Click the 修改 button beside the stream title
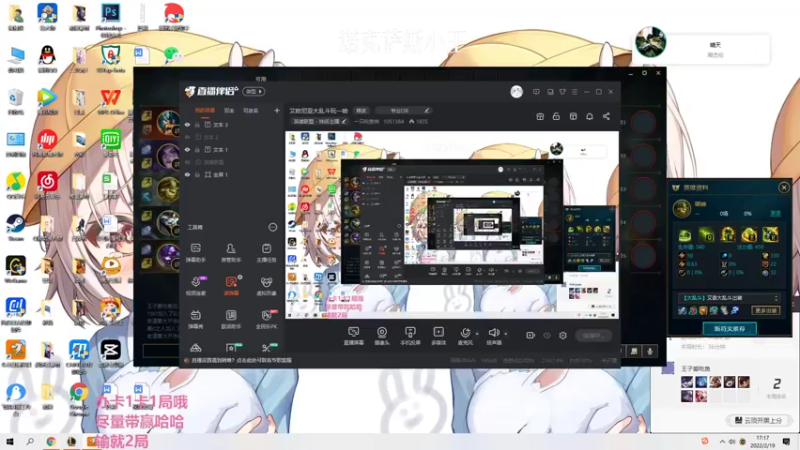Viewport: 800px width, 450px height. [361, 110]
